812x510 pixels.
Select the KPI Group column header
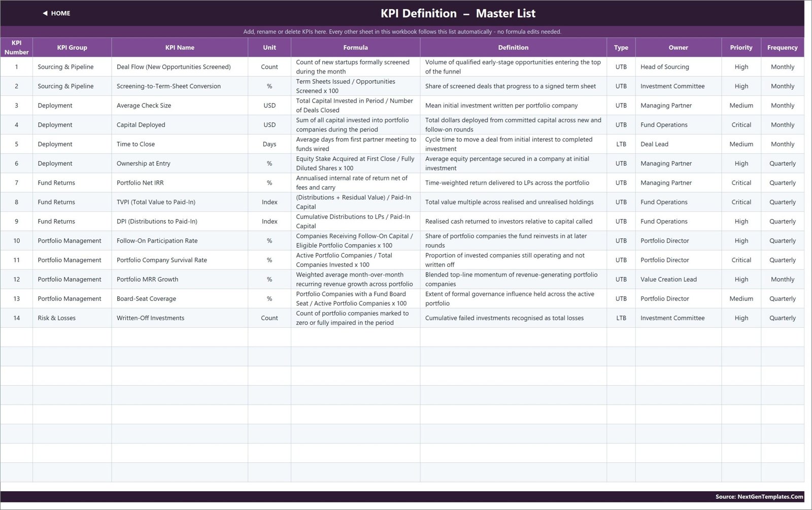pyautogui.click(x=72, y=47)
